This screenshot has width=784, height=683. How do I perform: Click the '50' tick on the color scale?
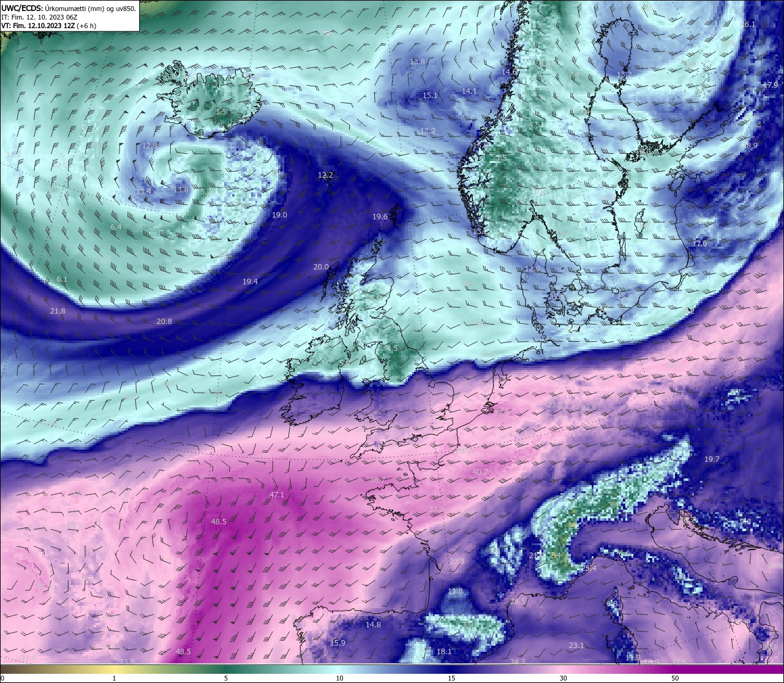[675, 678]
